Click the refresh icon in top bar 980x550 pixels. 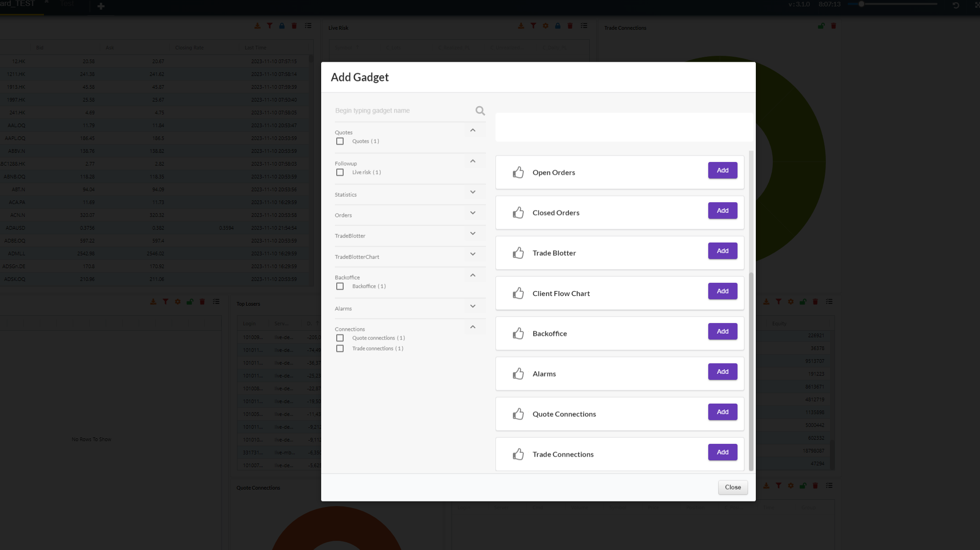coord(956,5)
